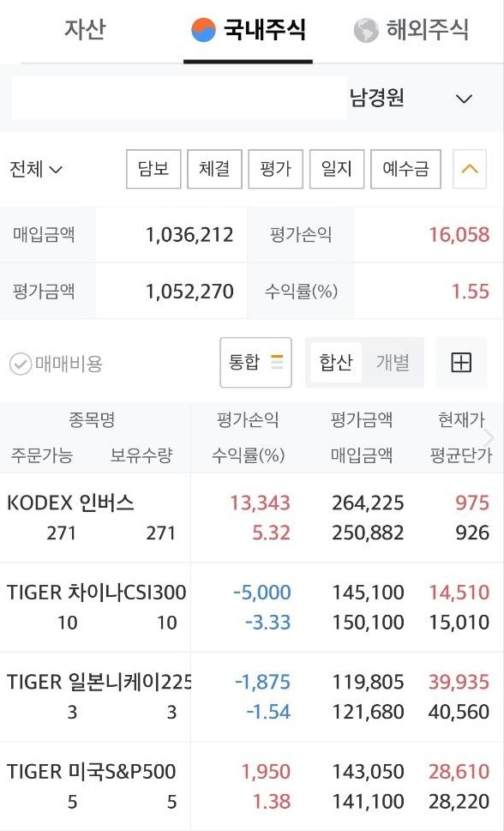Image resolution: width=504 pixels, height=831 pixels.
Task: Click the orange collapse arrow button
Action: [x=470, y=169]
